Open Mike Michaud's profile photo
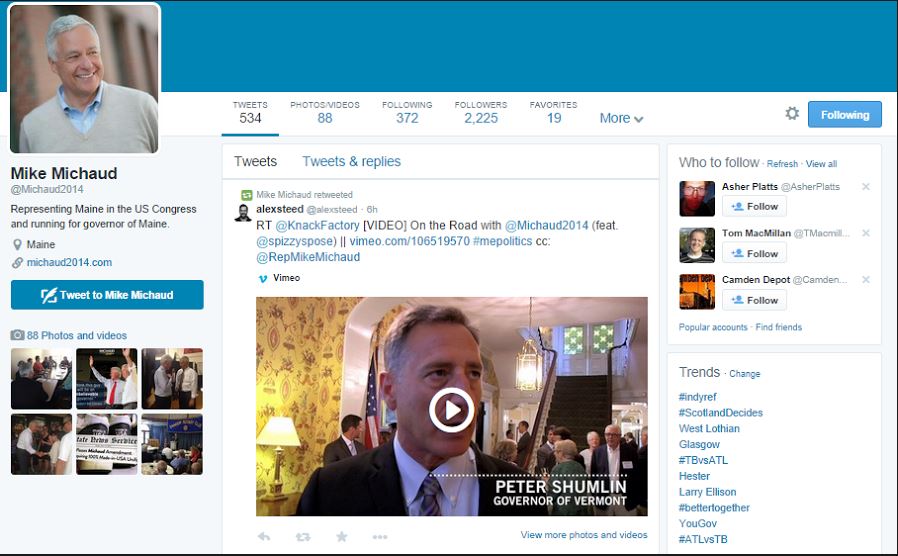The height and width of the screenshot is (556, 898). tap(85, 79)
